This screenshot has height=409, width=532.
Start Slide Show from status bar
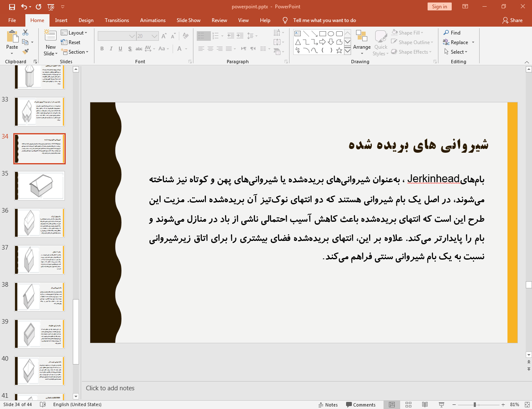point(441,404)
